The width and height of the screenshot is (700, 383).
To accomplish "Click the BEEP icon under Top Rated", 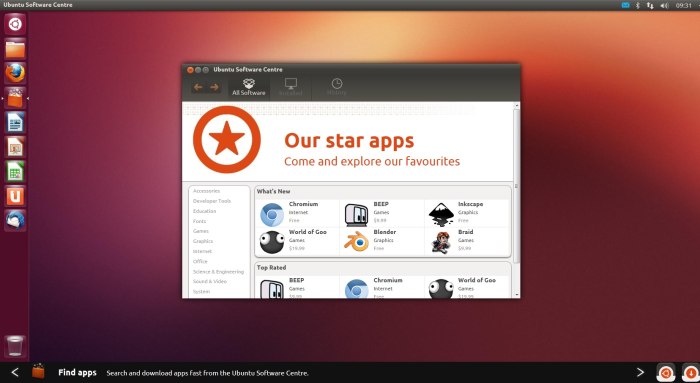I will click(x=272, y=289).
